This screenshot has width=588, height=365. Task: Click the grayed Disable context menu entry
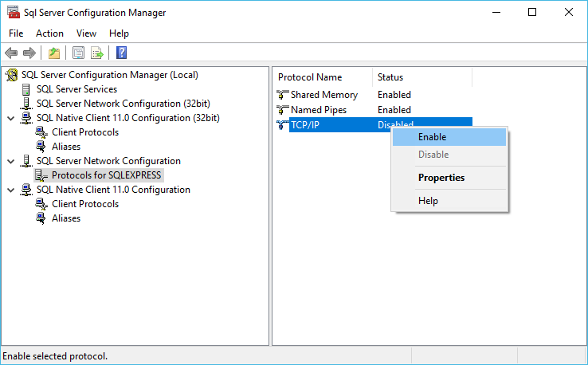pyautogui.click(x=449, y=154)
